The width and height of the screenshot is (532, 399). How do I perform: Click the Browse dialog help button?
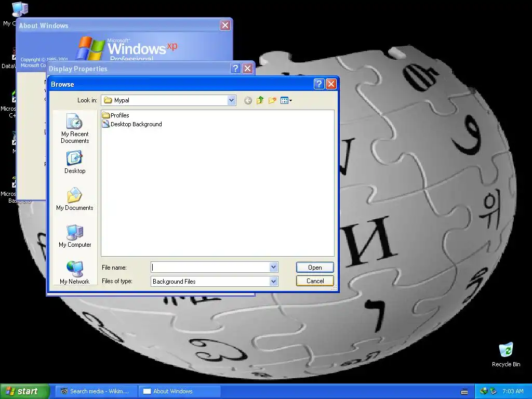[x=319, y=84]
